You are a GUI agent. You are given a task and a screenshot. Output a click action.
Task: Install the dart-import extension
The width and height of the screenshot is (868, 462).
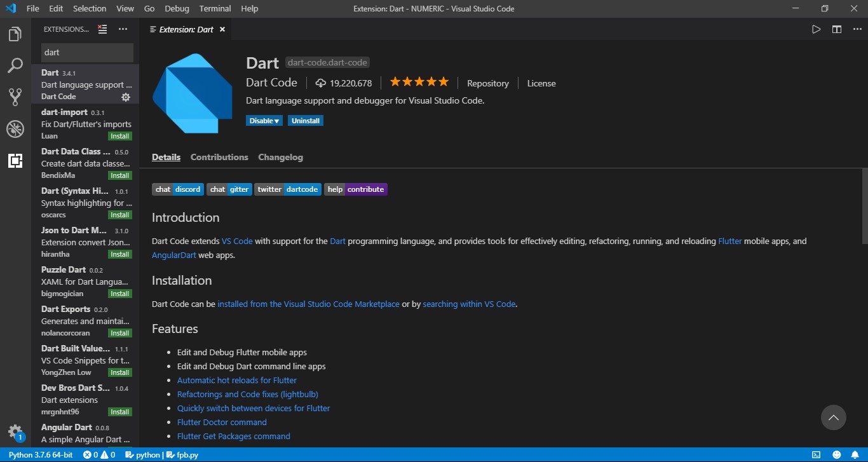[x=119, y=136]
